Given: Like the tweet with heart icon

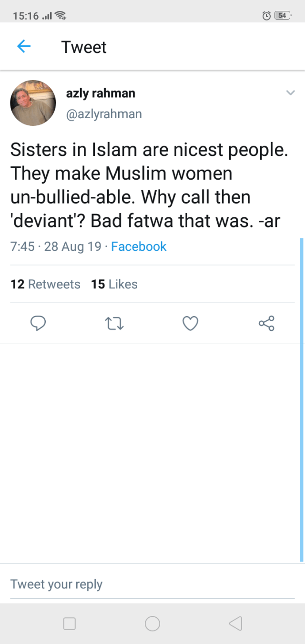Looking at the screenshot, I should (190, 324).
